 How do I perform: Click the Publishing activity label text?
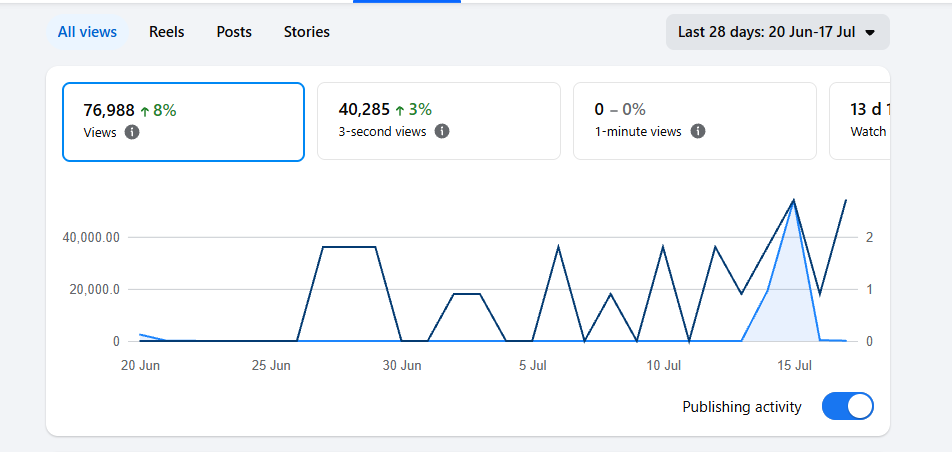pos(742,407)
